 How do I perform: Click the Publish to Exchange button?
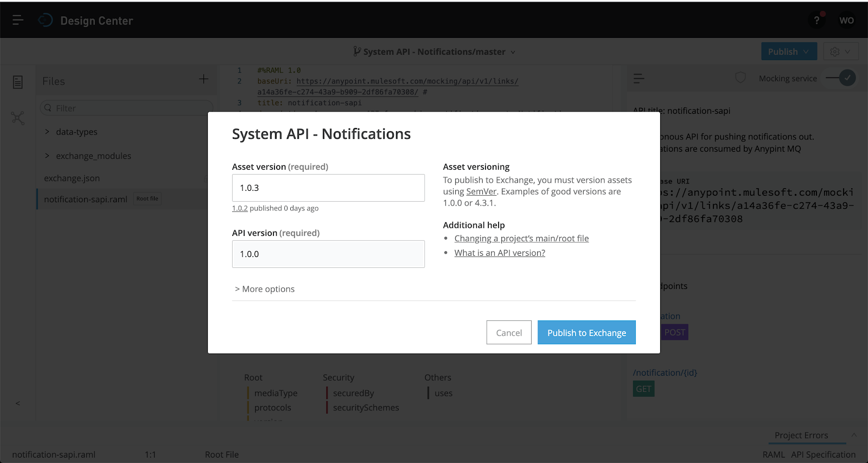point(586,332)
